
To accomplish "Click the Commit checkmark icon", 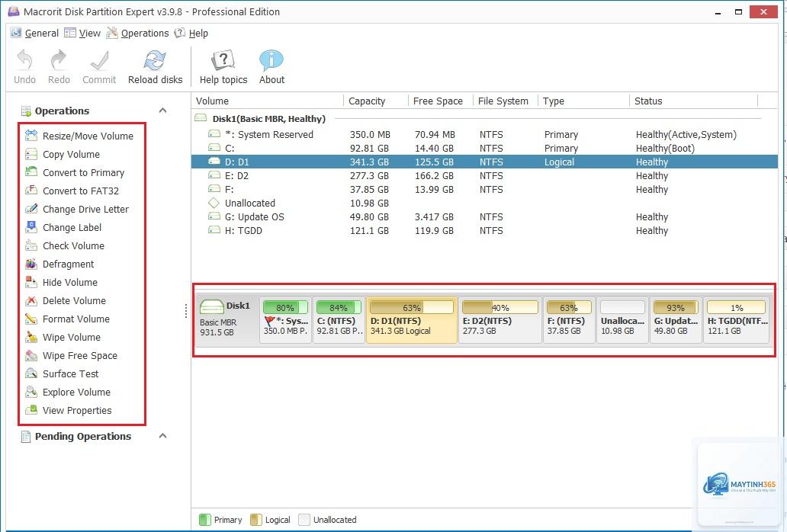I will pyautogui.click(x=99, y=61).
